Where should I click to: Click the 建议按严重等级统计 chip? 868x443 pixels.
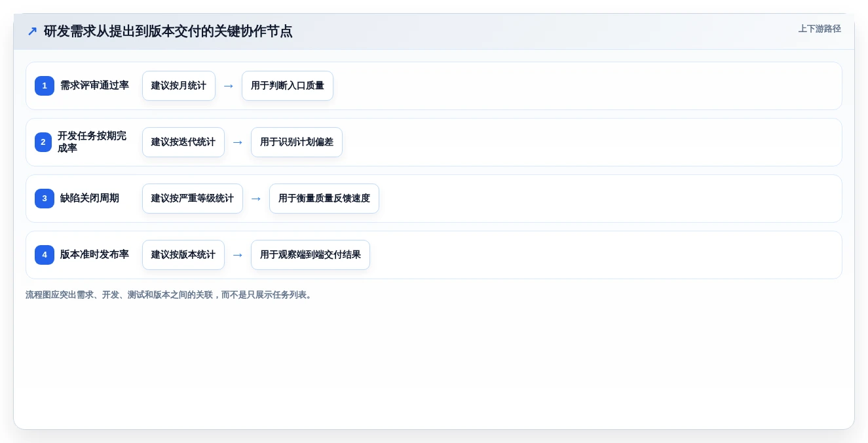click(x=193, y=199)
